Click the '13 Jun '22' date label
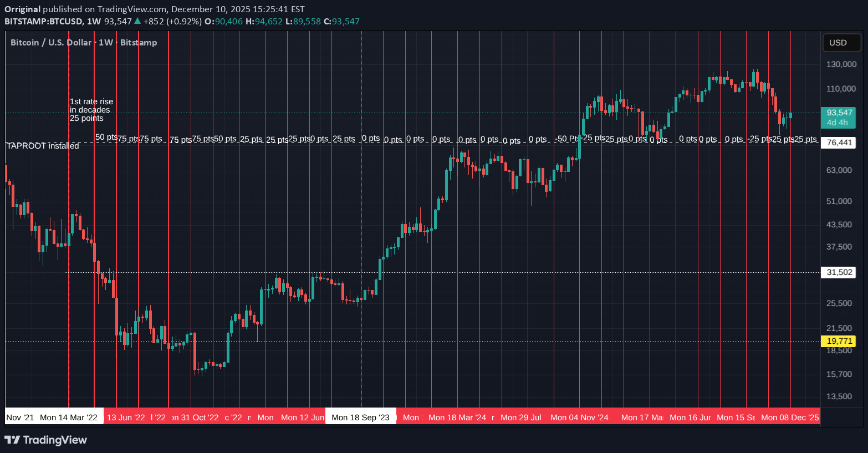The height and width of the screenshot is (453, 868). click(x=126, y=418)
